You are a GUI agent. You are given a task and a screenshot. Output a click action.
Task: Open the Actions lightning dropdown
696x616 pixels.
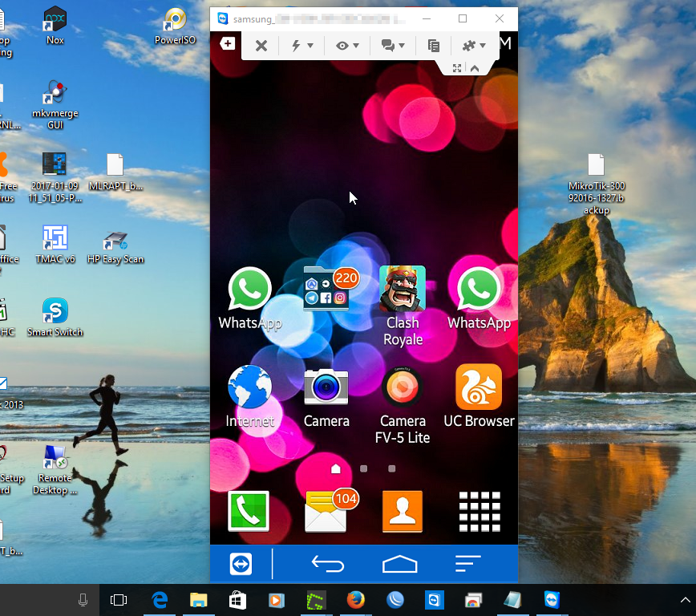[301, 45]
